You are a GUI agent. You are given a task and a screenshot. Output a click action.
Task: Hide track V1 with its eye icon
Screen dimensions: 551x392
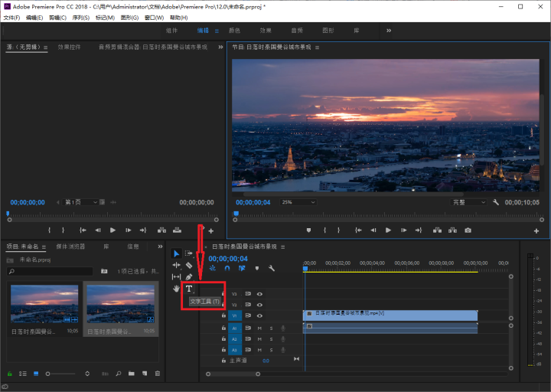pyautogui.click(x=259, y=315)
